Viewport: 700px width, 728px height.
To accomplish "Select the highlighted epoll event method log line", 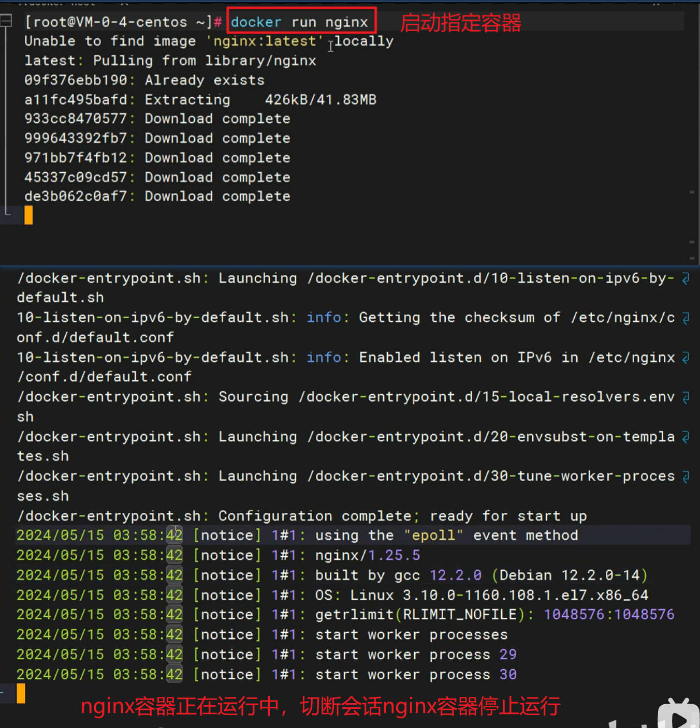I will pos(311,535).
